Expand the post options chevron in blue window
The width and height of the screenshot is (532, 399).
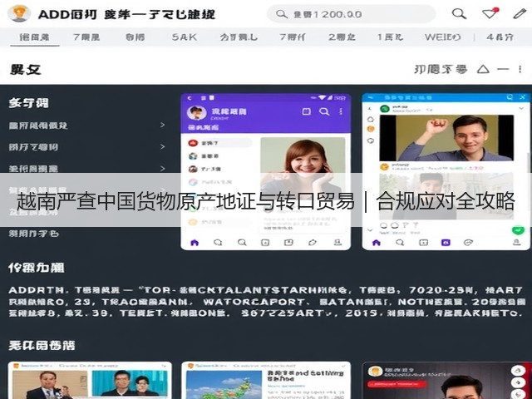521,109
